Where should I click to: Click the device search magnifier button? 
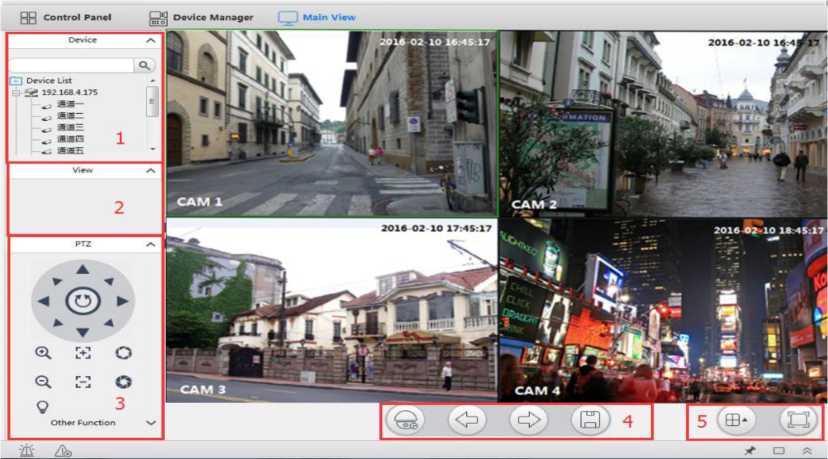[146, 65]
